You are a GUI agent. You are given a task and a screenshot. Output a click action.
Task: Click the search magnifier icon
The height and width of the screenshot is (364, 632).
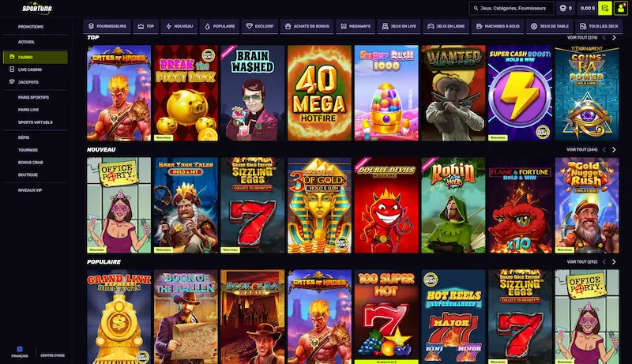(476, 8)
